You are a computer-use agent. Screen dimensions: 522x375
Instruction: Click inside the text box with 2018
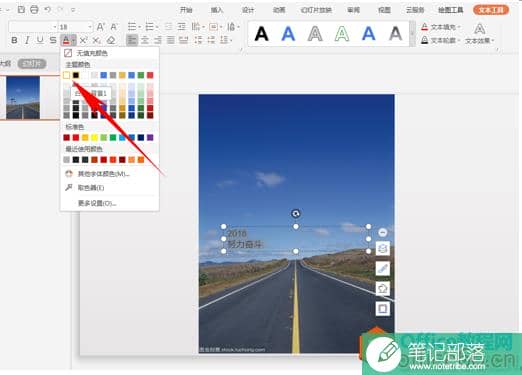(296, 239)
